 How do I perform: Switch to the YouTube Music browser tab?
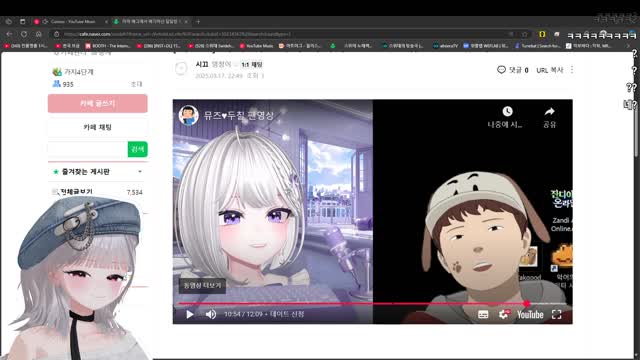(x=69, y=21)
